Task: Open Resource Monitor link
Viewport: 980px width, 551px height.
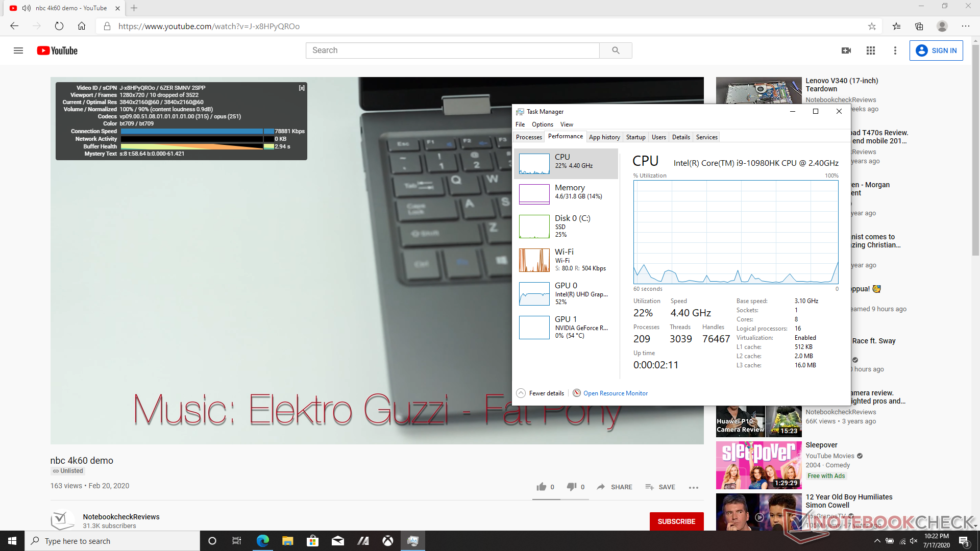Action: point(615,393)
